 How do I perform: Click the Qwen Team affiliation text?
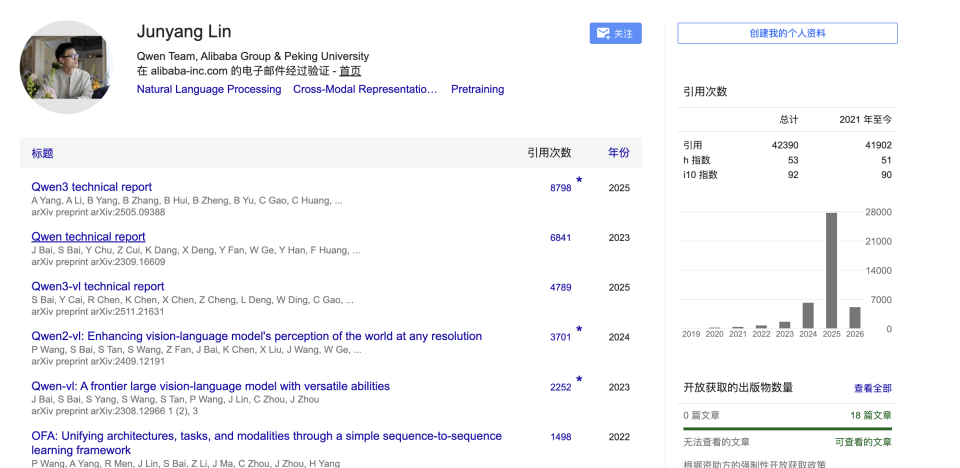coord(253,56)
